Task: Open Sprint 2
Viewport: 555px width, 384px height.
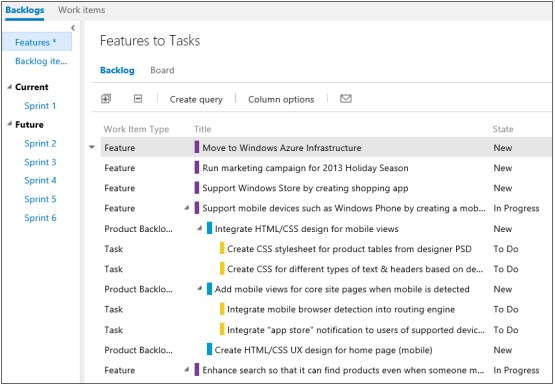Action: pos(40,143)
